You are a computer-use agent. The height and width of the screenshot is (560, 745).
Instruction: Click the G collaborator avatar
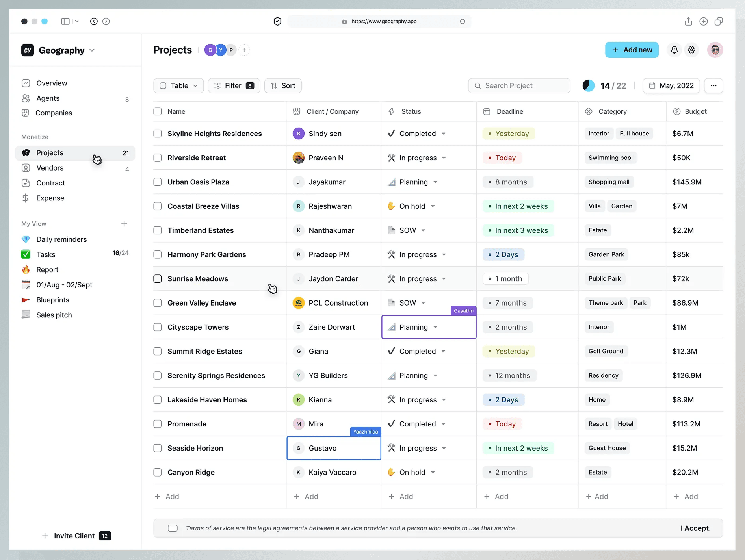[210, 50]
